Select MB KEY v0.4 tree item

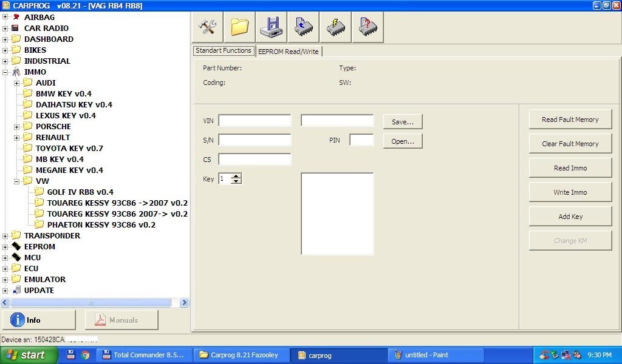tap(60, 159)
